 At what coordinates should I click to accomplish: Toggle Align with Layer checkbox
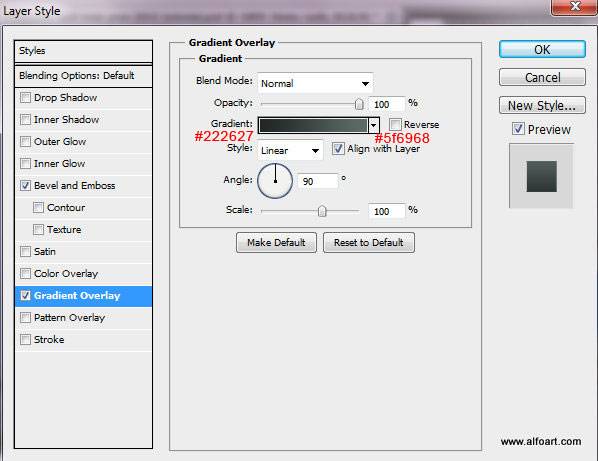(x=338, y=148)
